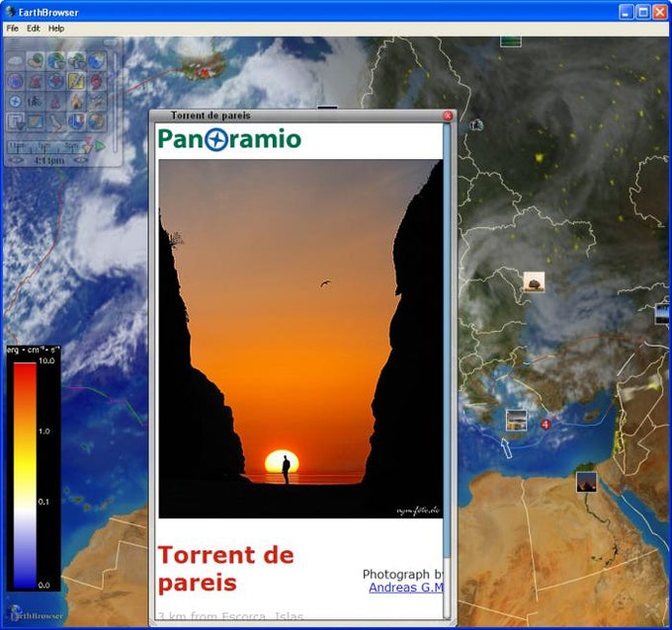Toggle the pink triangle icon

[55, 102]
